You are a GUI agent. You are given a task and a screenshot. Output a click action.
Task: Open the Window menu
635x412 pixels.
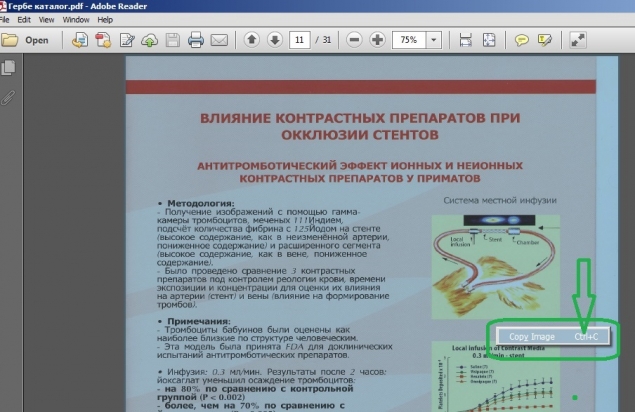pyautogui.click(x=75, y=19)
